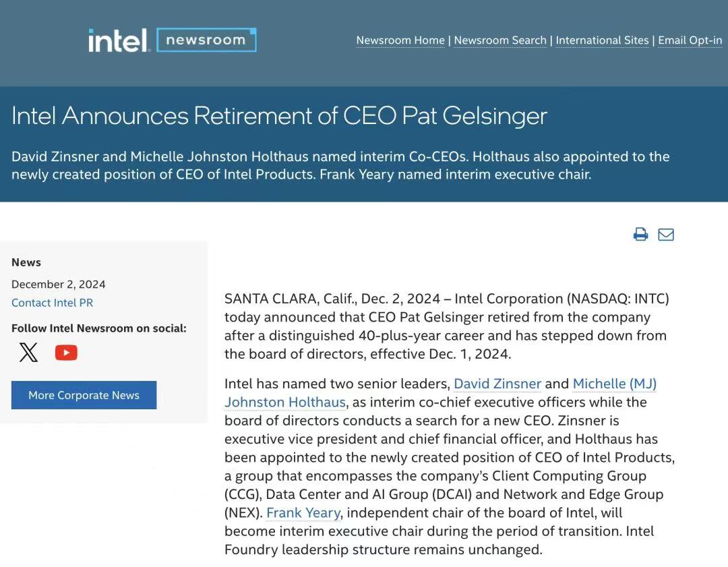This screenshot has height=567, width=728.
Task: Click the newsroom badge beside the logo
Action: [206, 40]
